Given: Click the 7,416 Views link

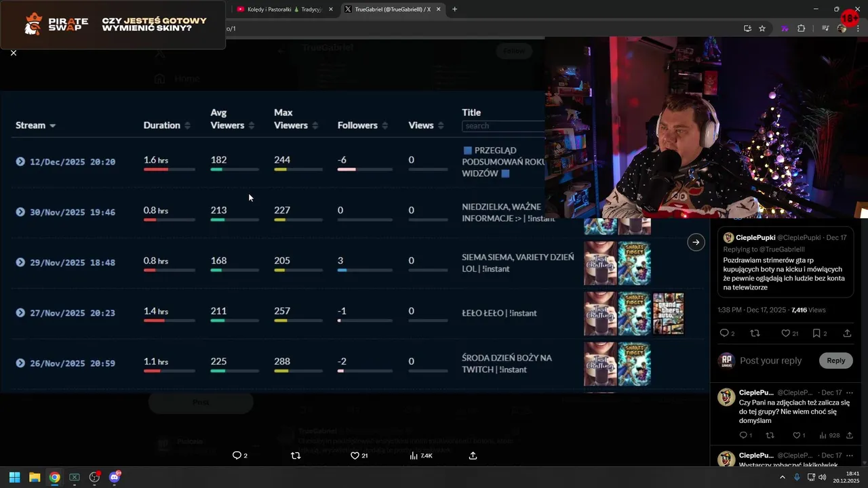Looking at the screenshot, I should click(808, 310).
